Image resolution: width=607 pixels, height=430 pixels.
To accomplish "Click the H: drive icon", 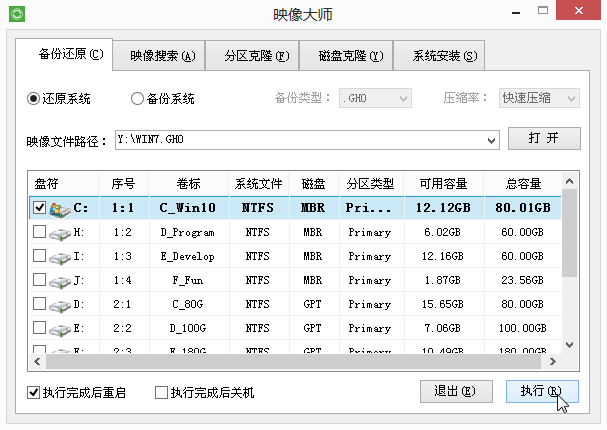I will 59,232.
